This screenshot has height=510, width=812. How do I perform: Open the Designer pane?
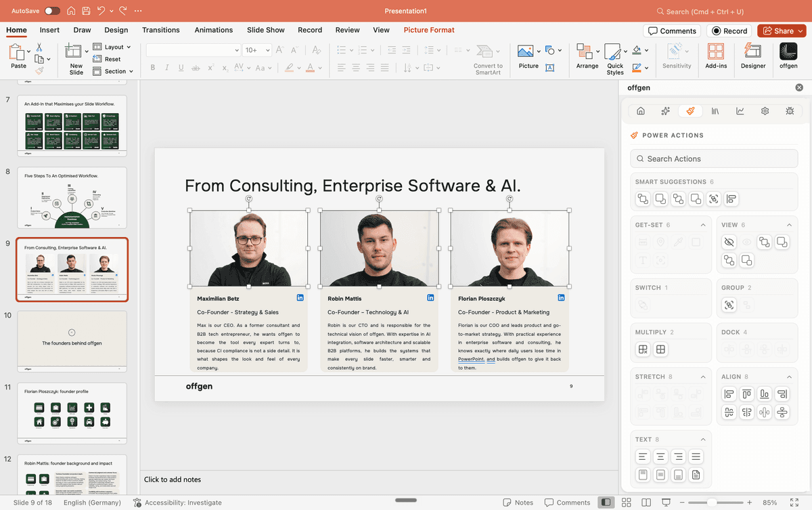(x=752, y=56)
